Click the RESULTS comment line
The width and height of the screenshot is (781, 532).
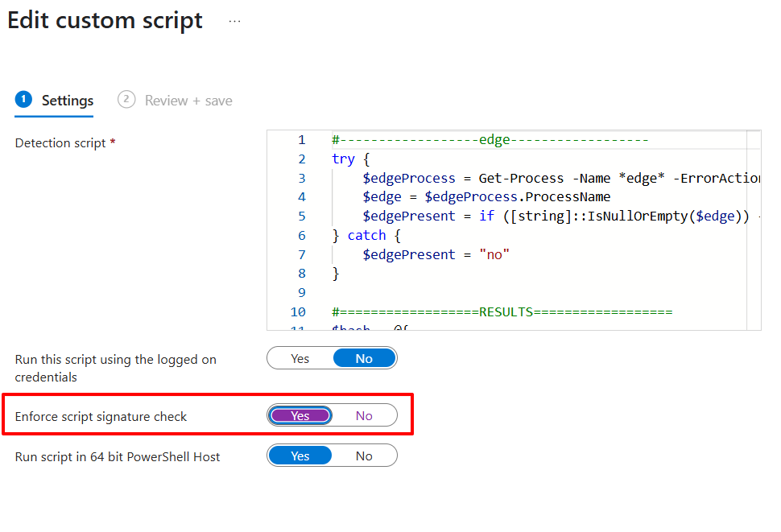coord(502,312)
